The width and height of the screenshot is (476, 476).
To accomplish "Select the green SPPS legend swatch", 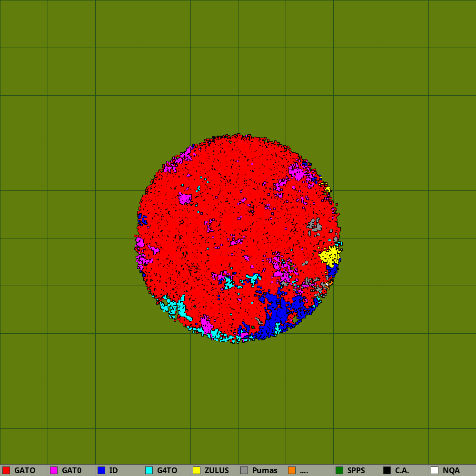I will pyautogui.click(x=339, y=470).
